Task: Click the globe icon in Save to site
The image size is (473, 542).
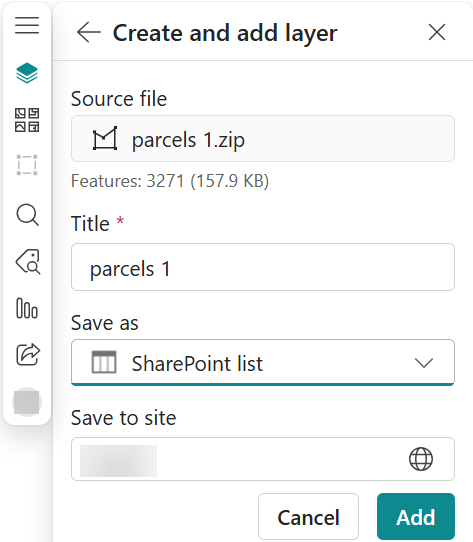Action: [421, 459]
